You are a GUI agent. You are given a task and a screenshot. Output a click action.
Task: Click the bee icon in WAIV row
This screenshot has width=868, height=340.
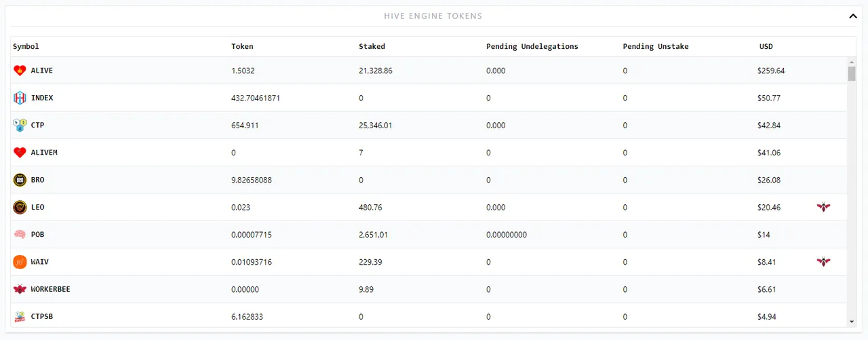[x=823, y=262]
